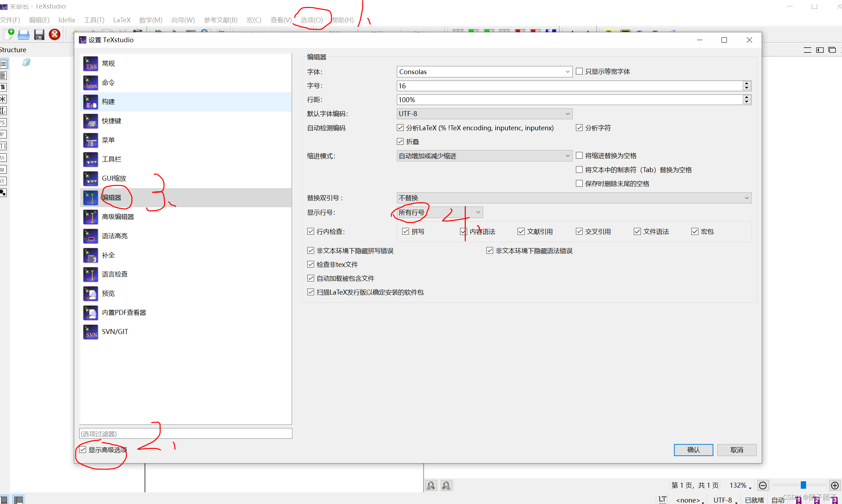Open the 内置PDF查看器 settings page
The width and height of the screenshot is (842, 504).
(185, 313)
